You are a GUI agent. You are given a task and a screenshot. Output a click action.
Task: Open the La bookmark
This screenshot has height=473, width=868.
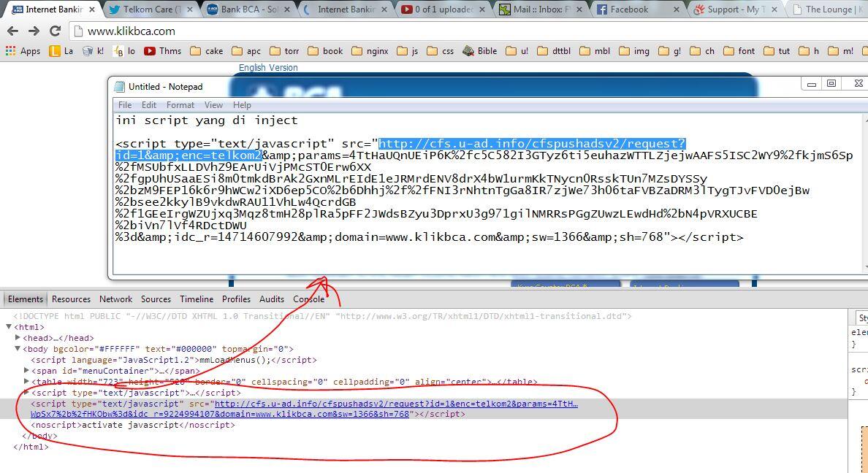pos(61,51)
